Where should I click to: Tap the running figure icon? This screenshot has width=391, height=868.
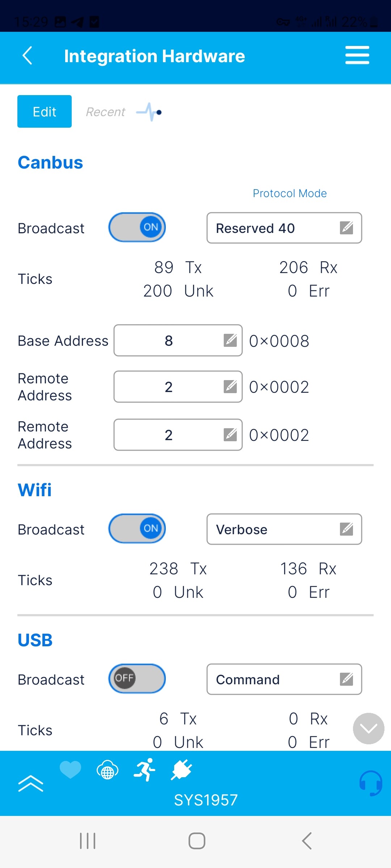click(144, 770)
